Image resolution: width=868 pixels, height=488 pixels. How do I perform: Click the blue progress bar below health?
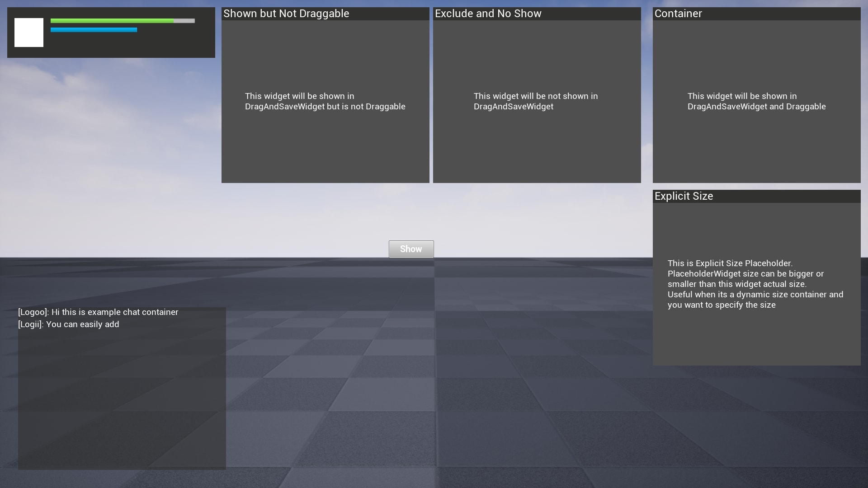click(x=94, y=29)
